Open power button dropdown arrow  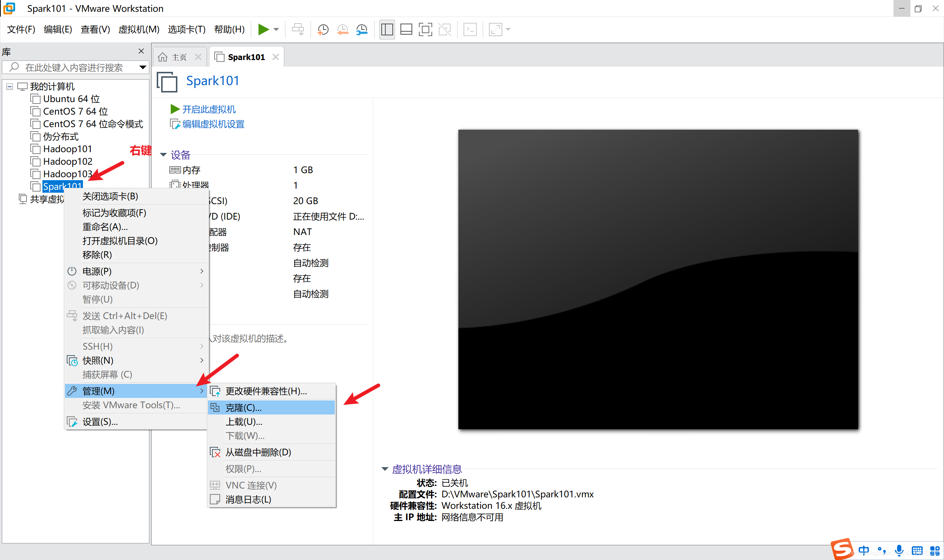[277, 29]
